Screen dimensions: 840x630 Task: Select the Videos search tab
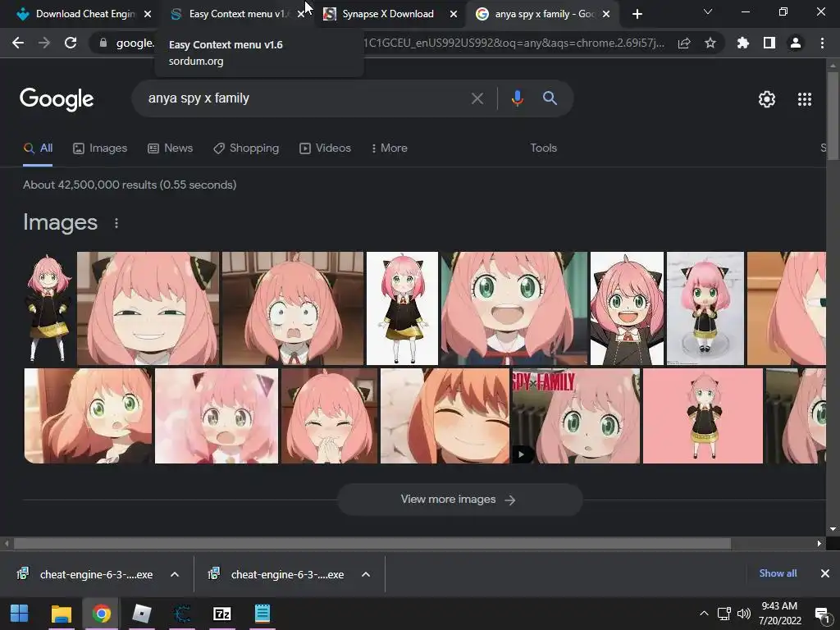click(x=325, y=148)
